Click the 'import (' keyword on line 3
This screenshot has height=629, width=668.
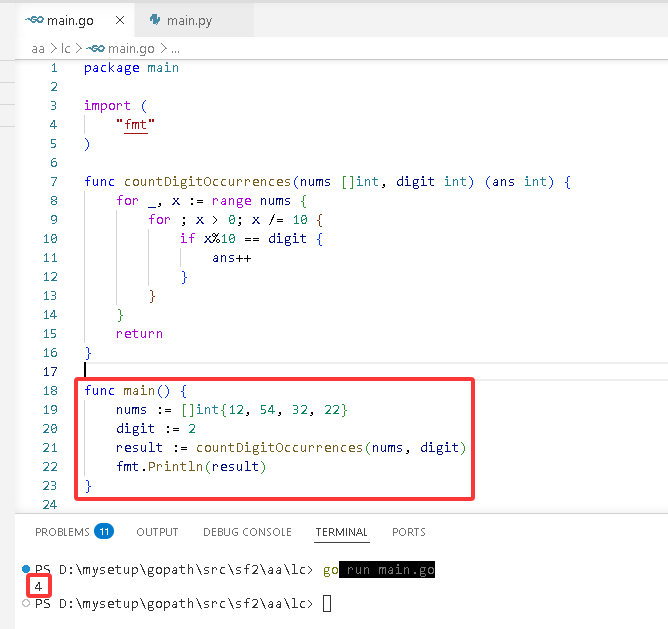point(115,106)
